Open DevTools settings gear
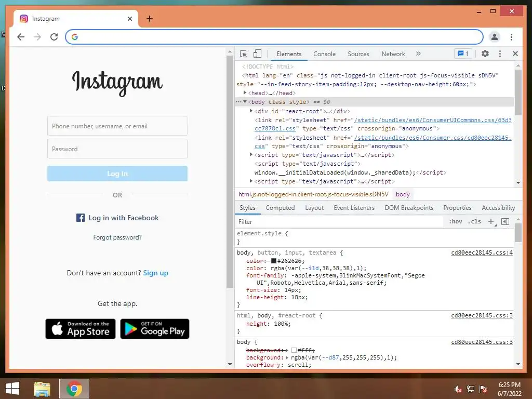 (x=485, y=54)
